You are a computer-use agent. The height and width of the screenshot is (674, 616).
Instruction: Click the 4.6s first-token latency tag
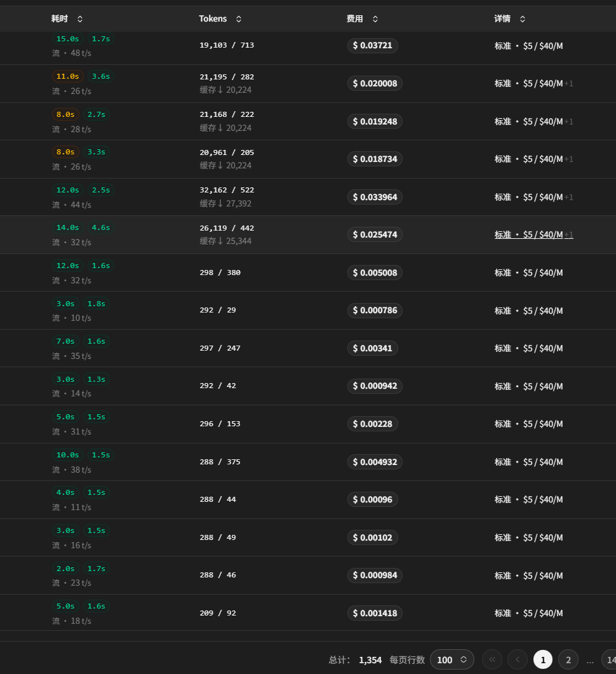coord(100,228)
